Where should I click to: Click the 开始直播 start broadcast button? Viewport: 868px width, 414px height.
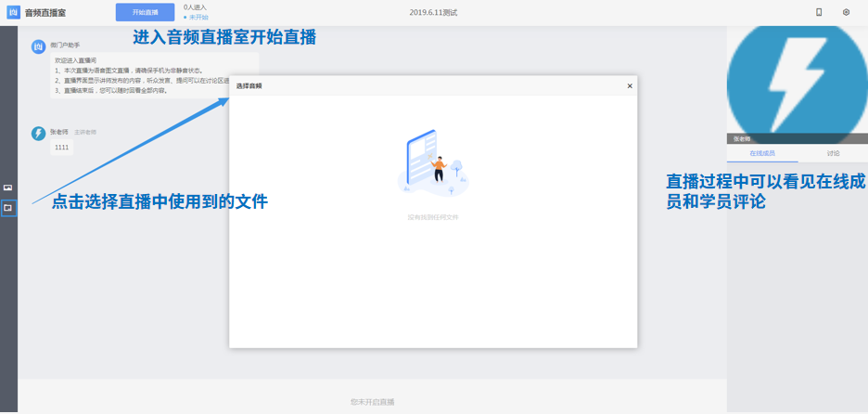click(145, 13)
